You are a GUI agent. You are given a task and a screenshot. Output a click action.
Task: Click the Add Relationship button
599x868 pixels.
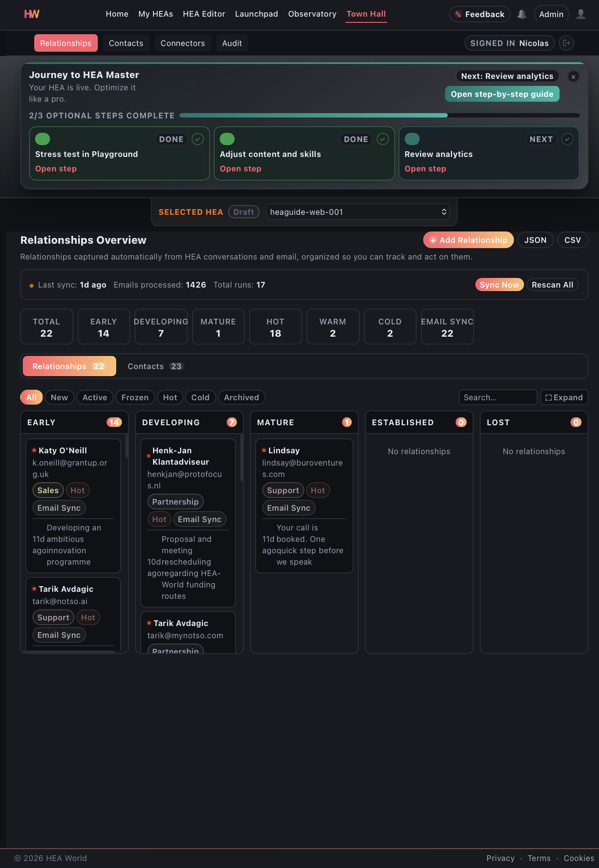click(468, 240)
